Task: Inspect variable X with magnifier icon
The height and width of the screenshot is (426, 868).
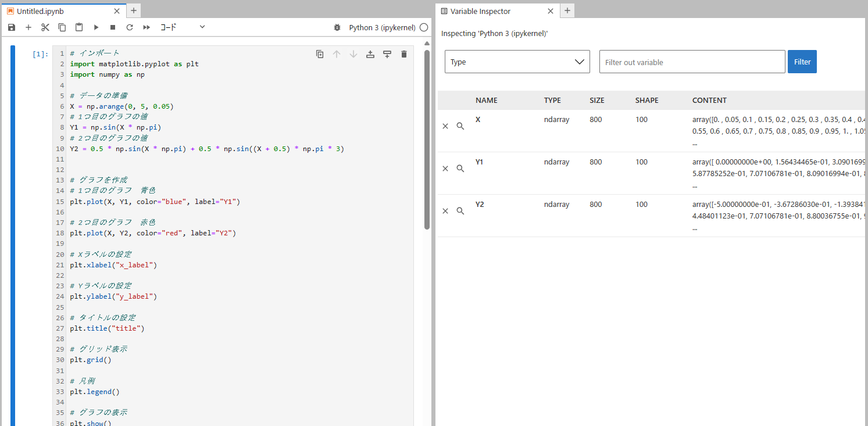Action: pos(460,126)
